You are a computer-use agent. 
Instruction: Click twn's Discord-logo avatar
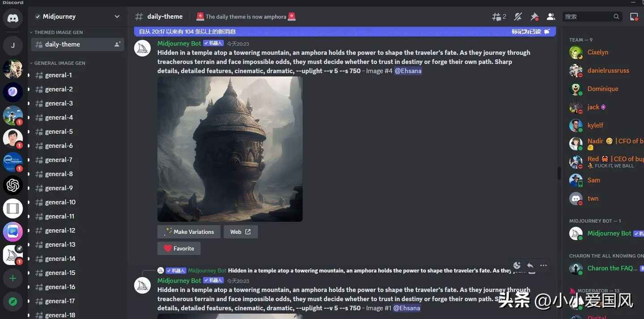[576, 199]
